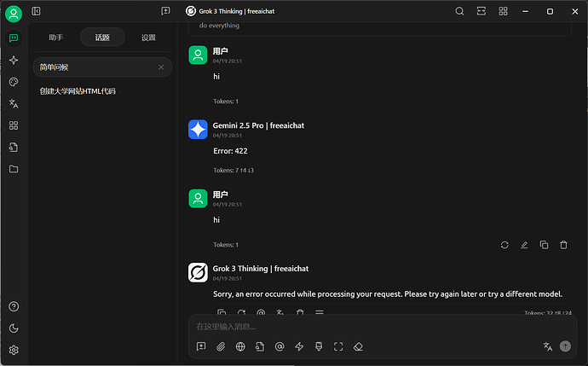Collapse the assistants side panel

coord(36,11)
